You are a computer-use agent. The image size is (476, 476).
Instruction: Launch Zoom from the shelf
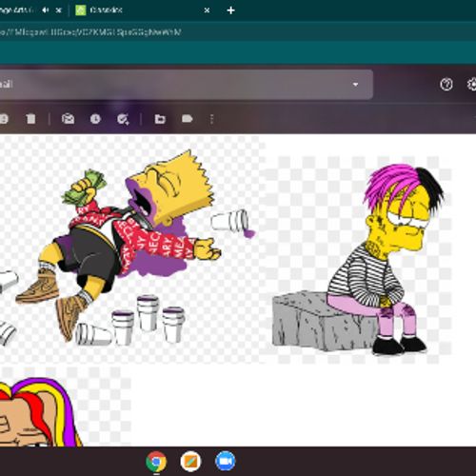pyautogui.click(x=226, y=462)
